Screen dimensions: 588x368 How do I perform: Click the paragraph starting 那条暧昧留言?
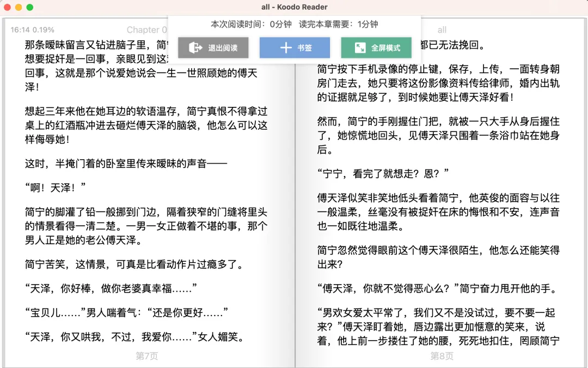(146, 66)
